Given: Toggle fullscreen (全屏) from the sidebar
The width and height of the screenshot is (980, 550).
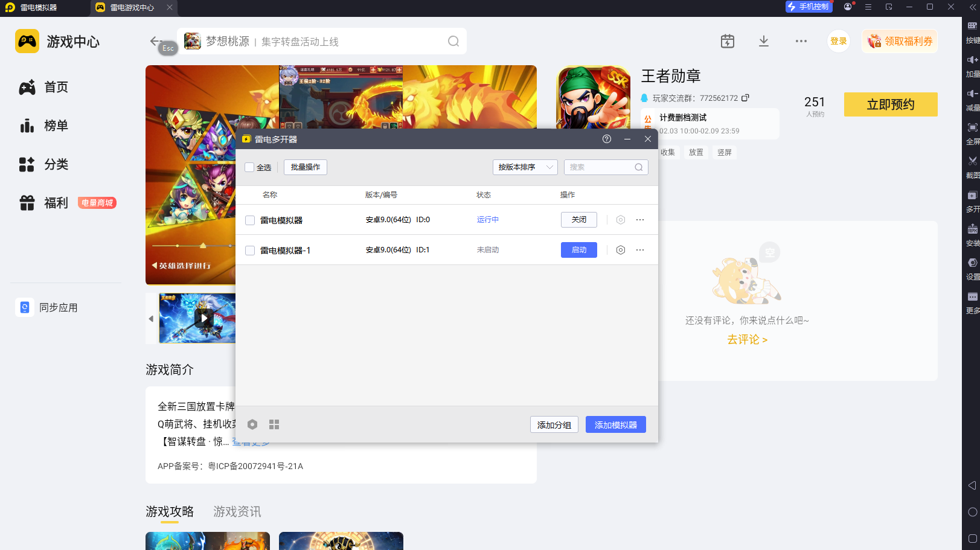Looking at the screenshot, I should tap(972, 127).
